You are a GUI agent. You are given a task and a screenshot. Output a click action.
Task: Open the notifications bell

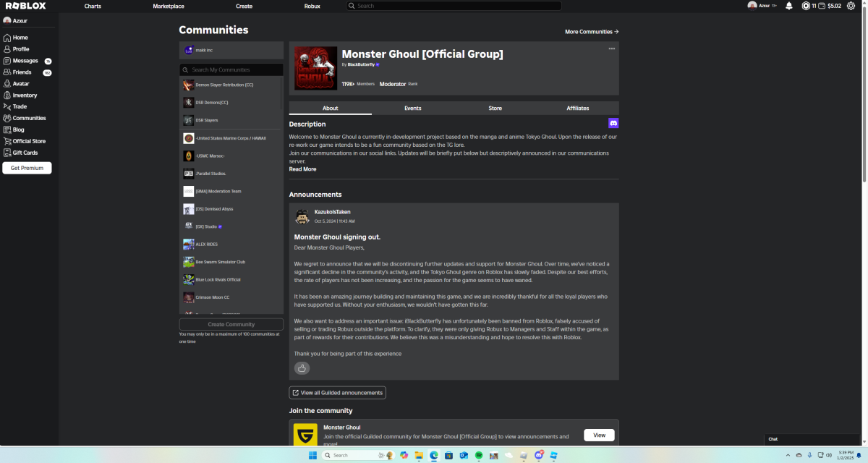point(788,6)
